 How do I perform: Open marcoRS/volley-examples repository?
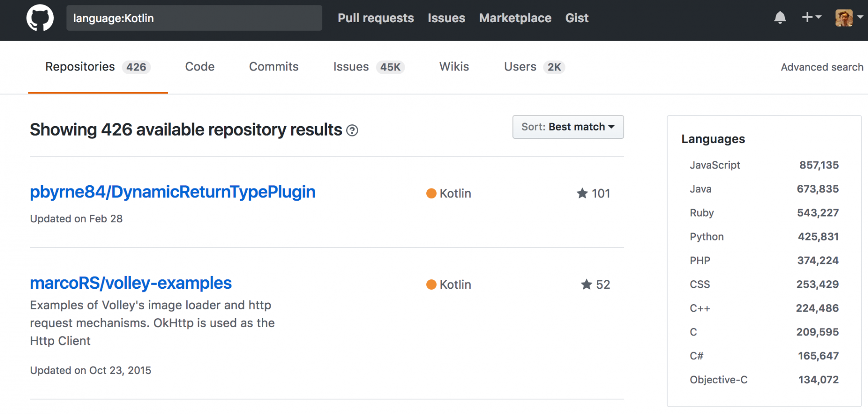click(x=131, y=283)
